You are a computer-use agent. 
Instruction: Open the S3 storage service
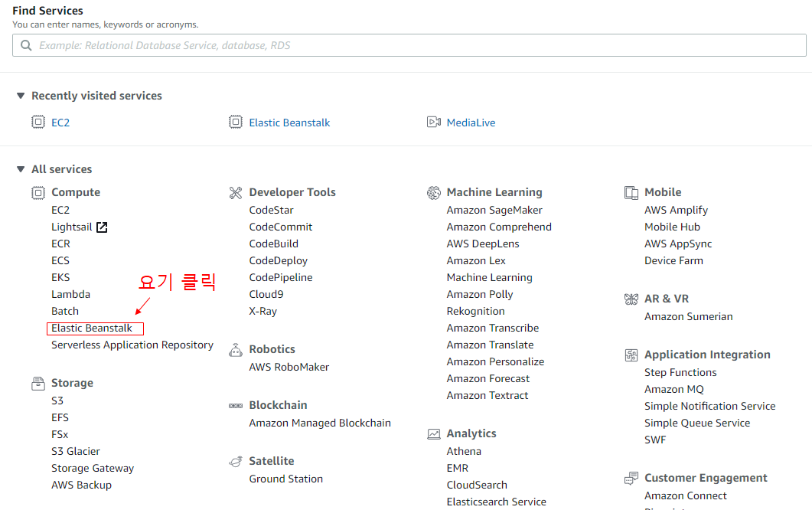tap(57, 400)
